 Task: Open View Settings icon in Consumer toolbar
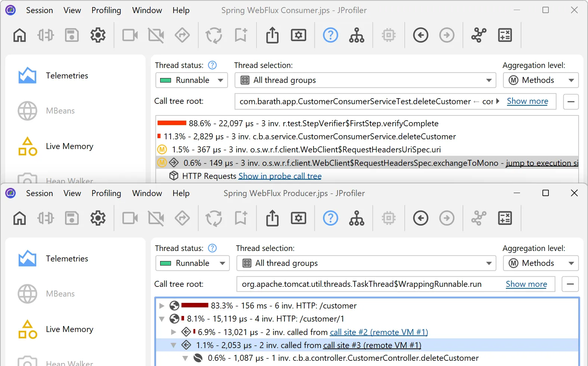pos(299,35)
